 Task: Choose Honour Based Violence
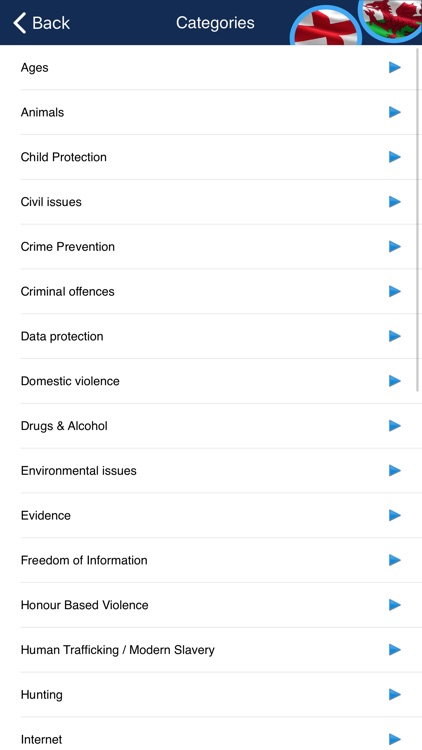click(x=211, y=605)
